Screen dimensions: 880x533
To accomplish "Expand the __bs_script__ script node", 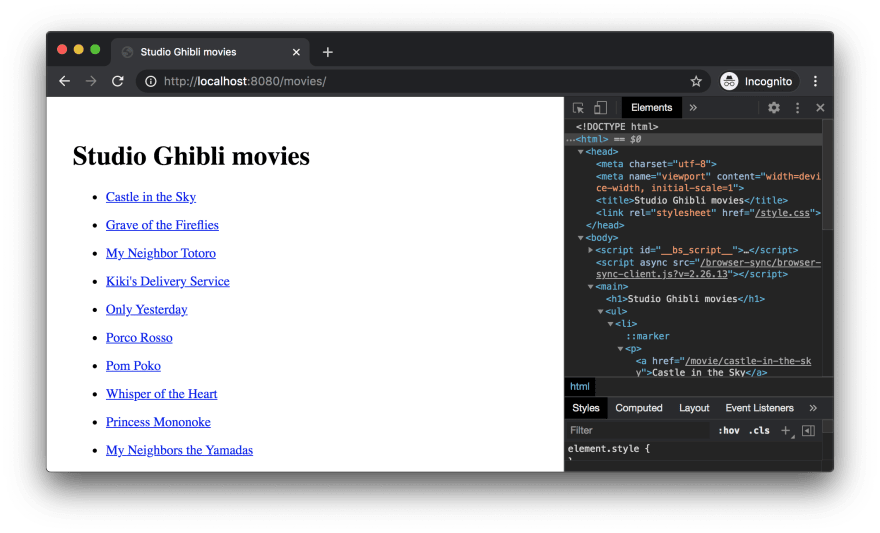I will (x=590, y=250).
